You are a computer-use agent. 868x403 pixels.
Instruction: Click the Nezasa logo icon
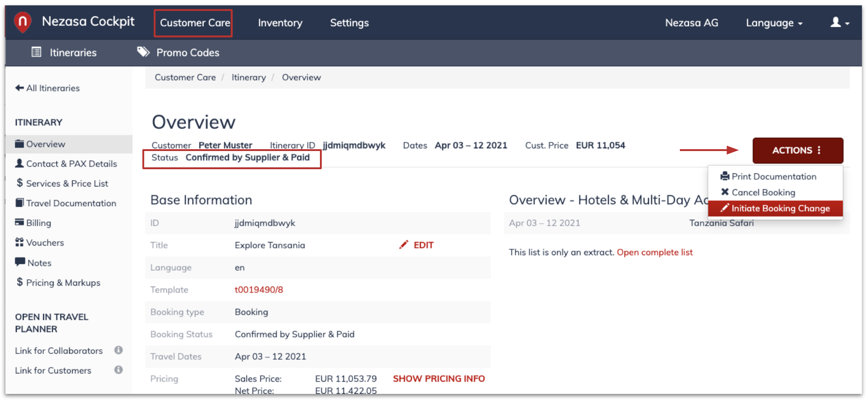23,22
